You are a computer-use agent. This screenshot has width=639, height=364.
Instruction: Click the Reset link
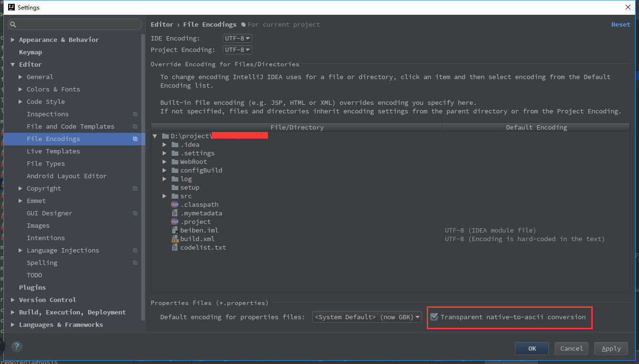point(620,25)
